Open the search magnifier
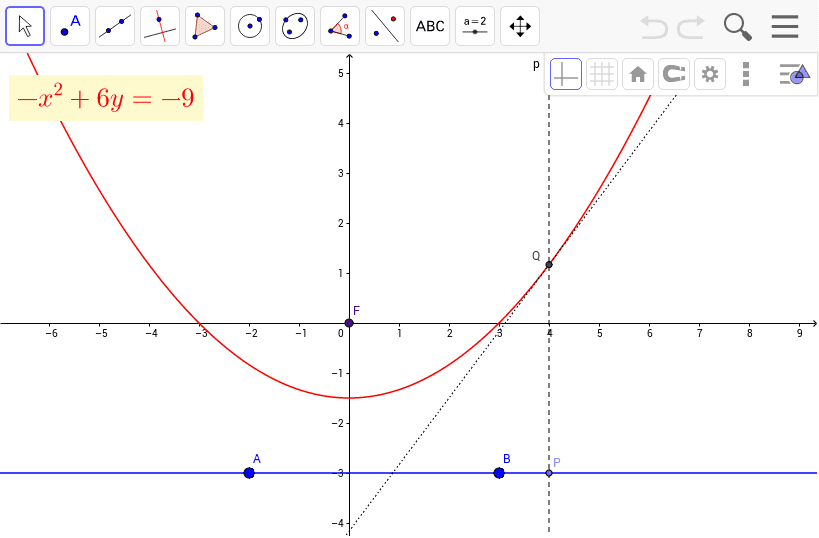The height and width of the screenshot is (538, 819). (x=738, y=27)
